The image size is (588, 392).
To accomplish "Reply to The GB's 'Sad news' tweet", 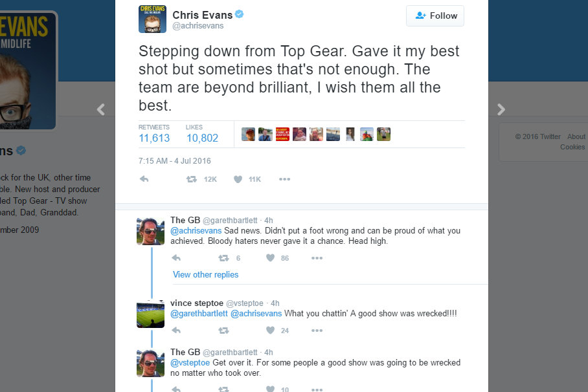I will [x=176, y=258].
